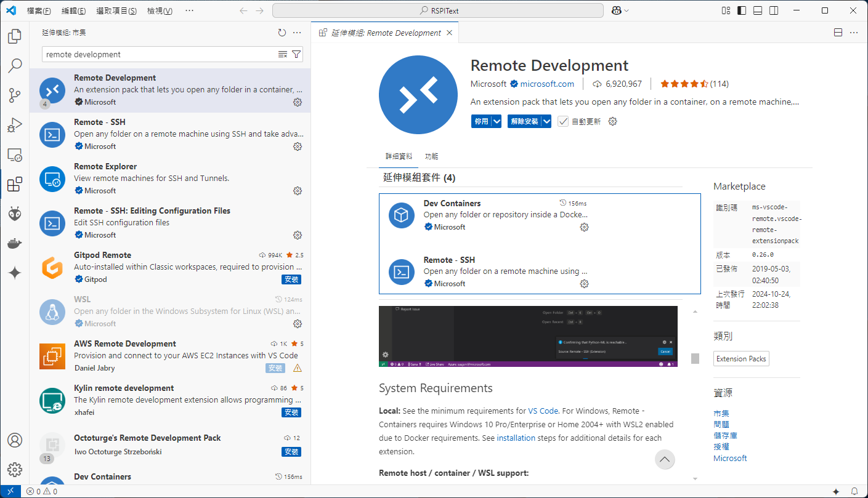Open the 檔案(F) menu
Viewport: 868px width, 498px height.
39,10
